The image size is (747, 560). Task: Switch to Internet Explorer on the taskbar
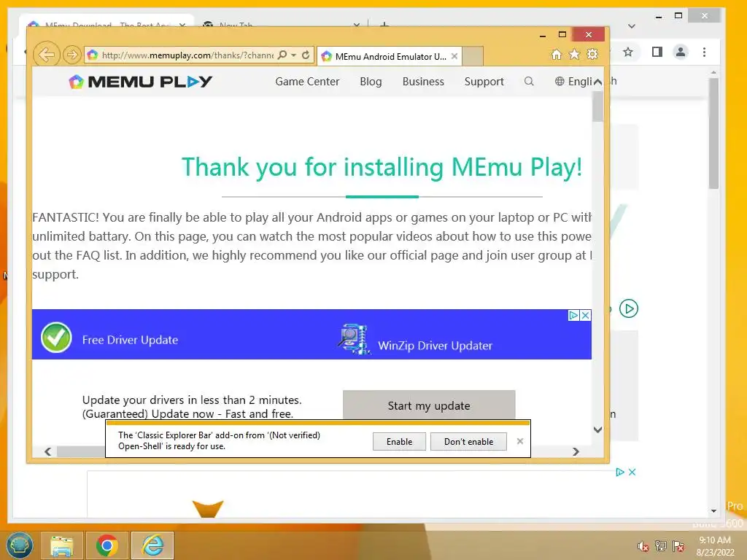coord(152,545)
